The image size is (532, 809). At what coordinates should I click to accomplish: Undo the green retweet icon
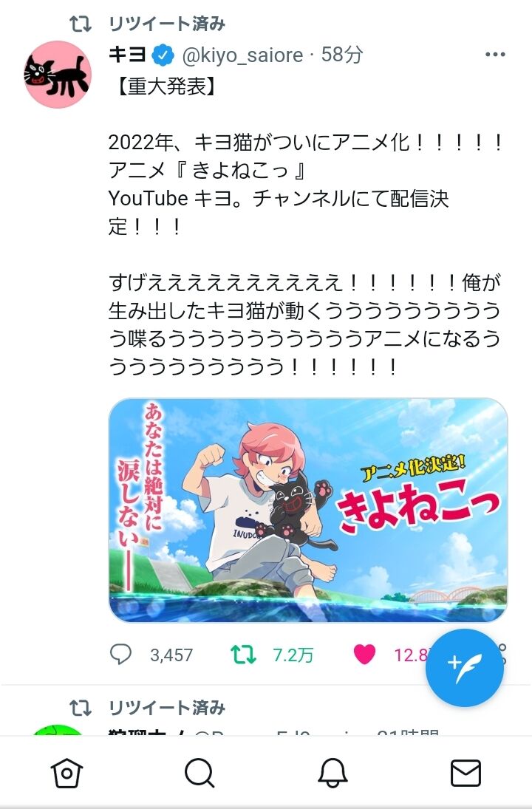244,655
